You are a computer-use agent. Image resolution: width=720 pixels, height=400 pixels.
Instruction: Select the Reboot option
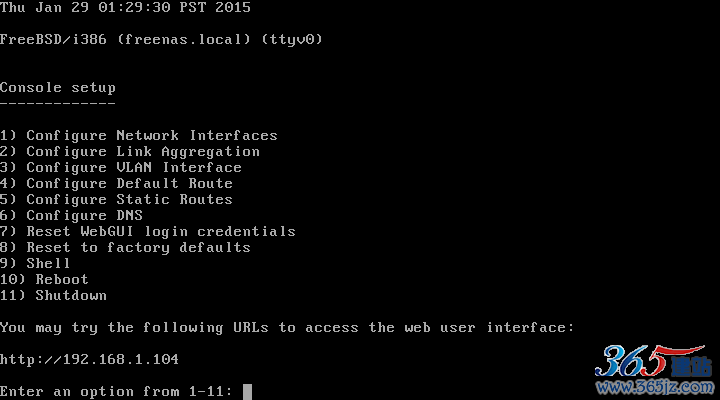tap(44, 280)
